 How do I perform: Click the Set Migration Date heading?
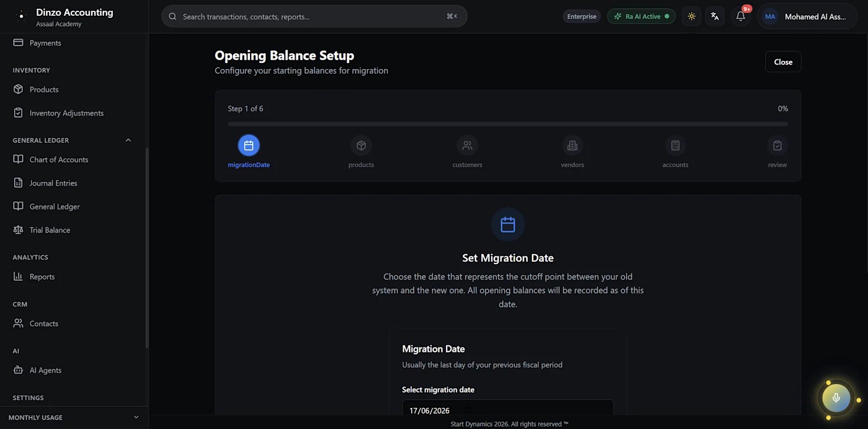point(508,258)
